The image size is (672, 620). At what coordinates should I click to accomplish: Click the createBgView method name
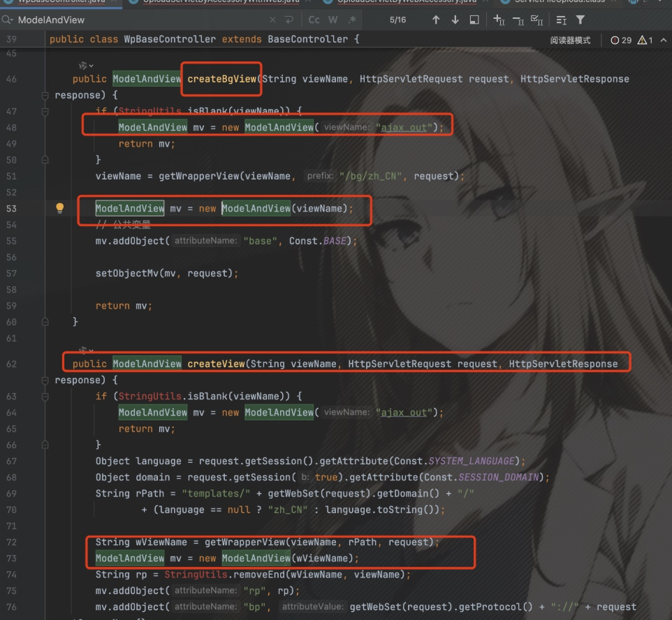pos(221,79)
